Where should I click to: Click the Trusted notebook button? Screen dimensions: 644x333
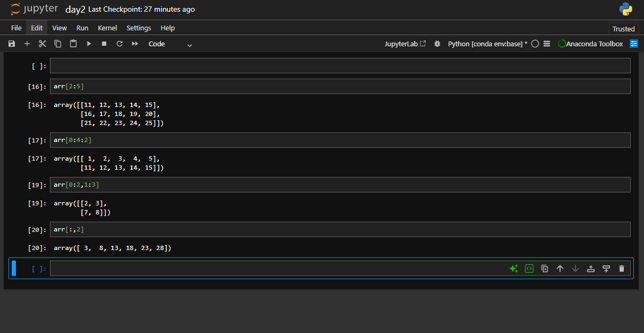click(x=624, y=29)
